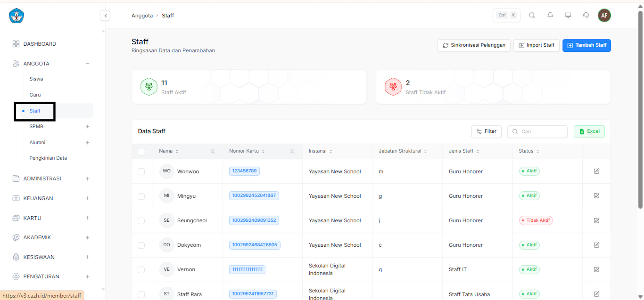Open notifications bell
Screen dimensions: 644x300
click(x=550, y=15)
